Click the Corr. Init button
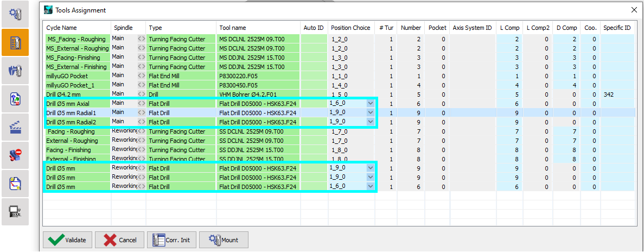 (172, 240)
